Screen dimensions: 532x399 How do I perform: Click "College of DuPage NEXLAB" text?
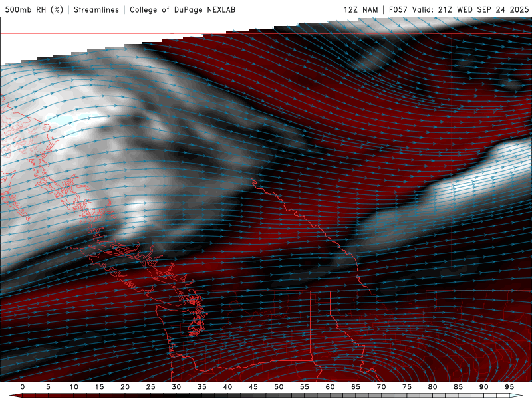[182, 10]
